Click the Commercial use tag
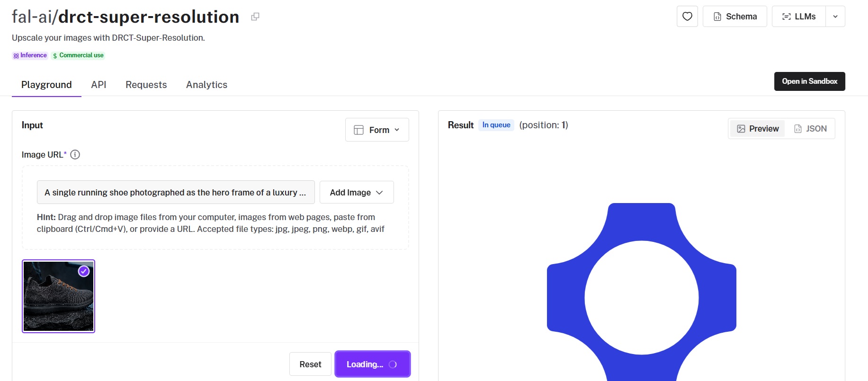This screenshot has height=381, width=868. tap(78, 55)
